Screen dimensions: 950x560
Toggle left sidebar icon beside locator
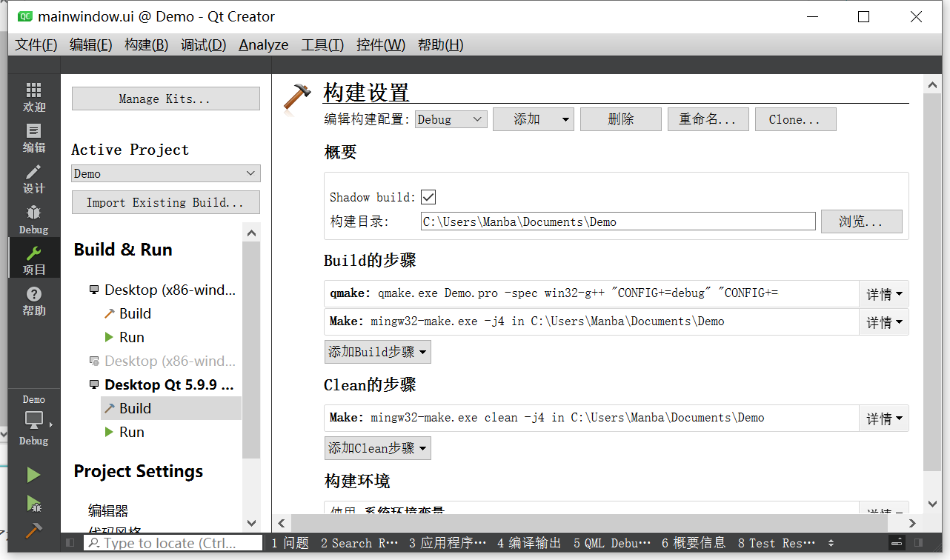70,543
